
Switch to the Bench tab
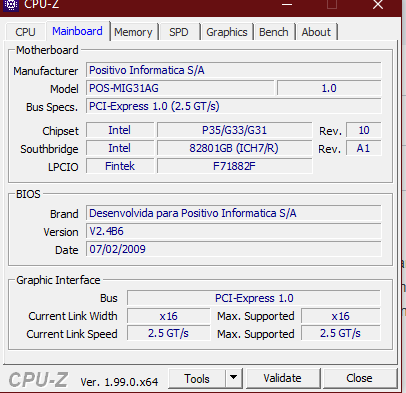coord(274,32)
